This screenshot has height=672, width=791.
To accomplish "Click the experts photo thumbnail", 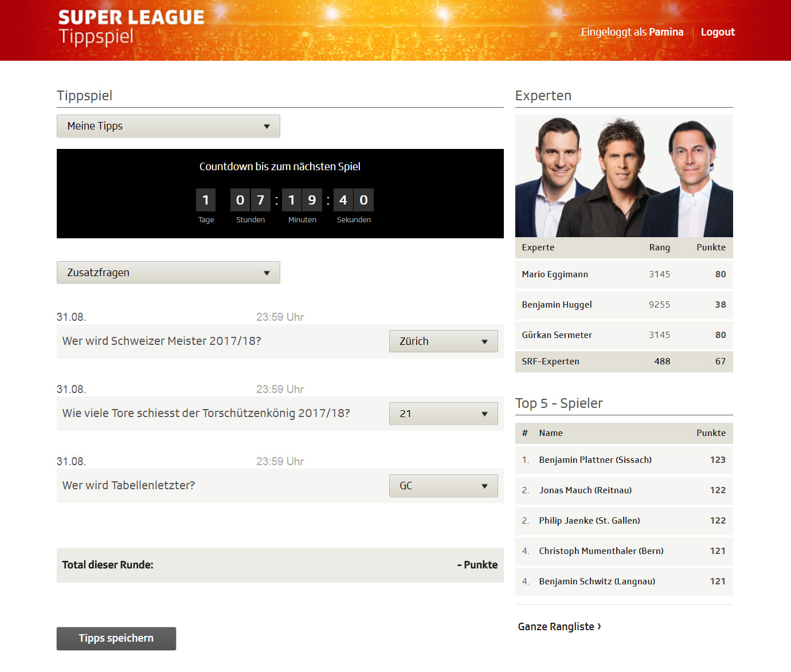I will click(x=624, y=176).
